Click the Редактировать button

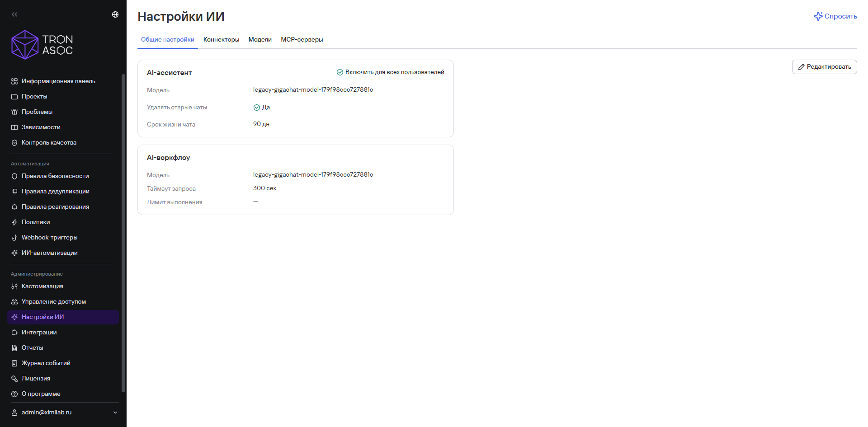click(824, 67)
